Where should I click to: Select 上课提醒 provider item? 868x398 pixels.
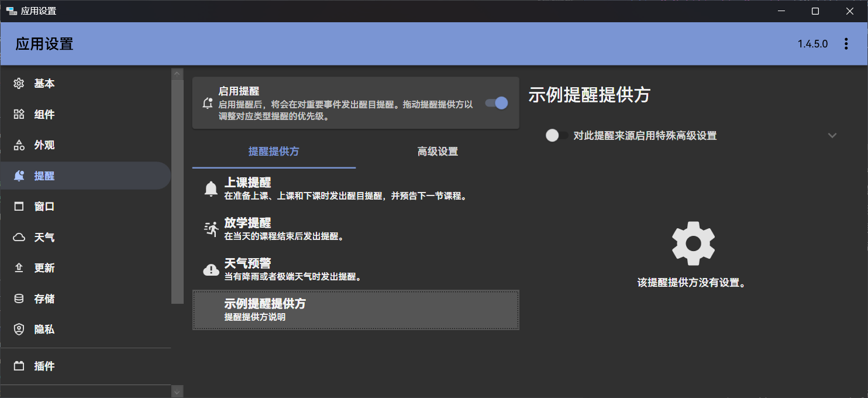pos(355,188)
